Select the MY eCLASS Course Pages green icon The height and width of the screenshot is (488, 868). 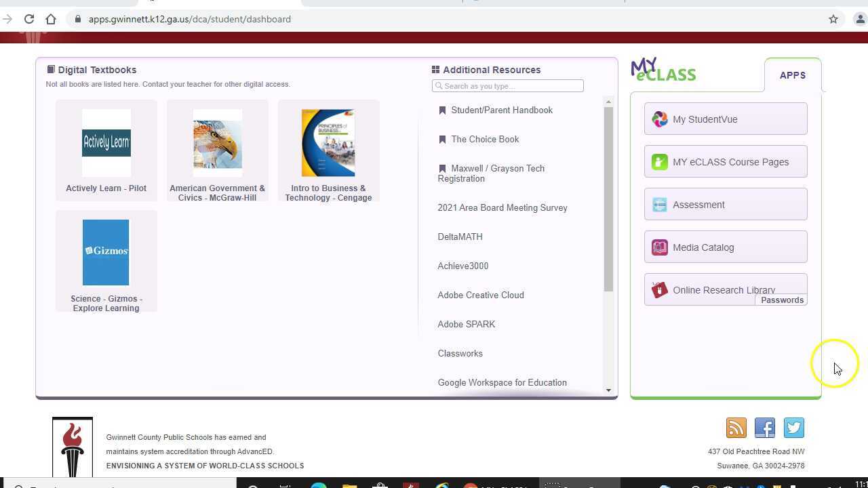click(660, 162)
